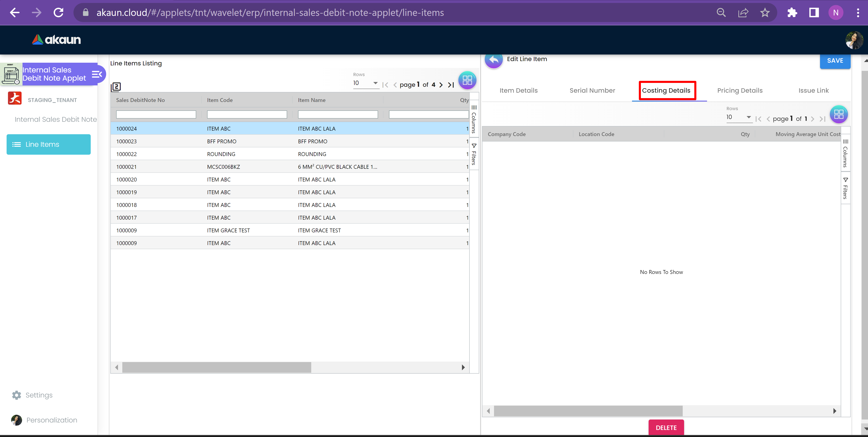Expand Rows dropdown in Line Items Listing
868x437 pixels.
[366, 83]
